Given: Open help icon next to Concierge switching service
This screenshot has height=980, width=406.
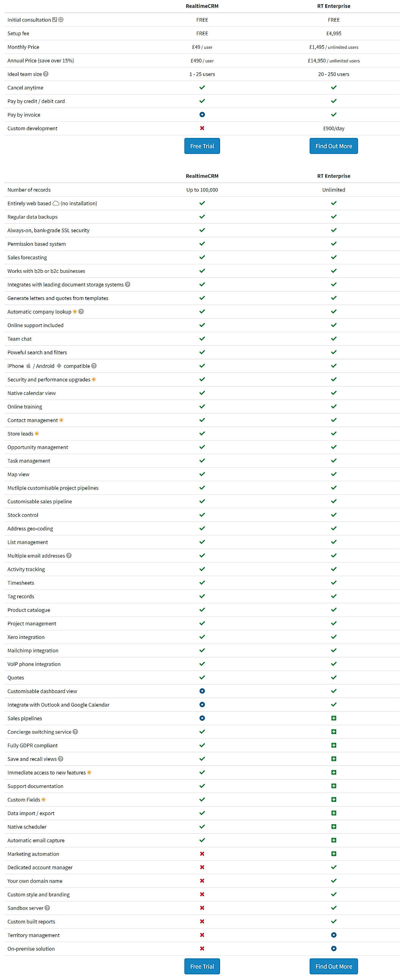Looking at the screenshot, I should point(75,731).
